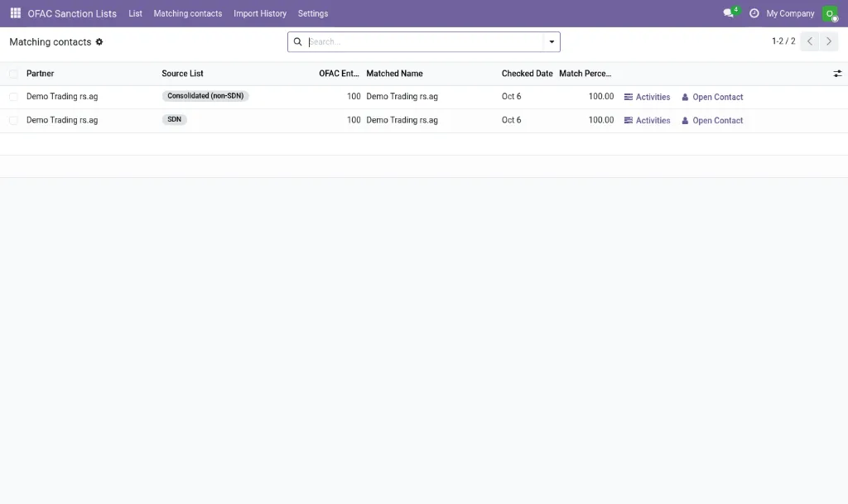Viewport: 848px width, 504px height.
Task: Click Partner cell in Consolidated (non-SDN) row
Action: pyautogui.click(x=62, y=97)
